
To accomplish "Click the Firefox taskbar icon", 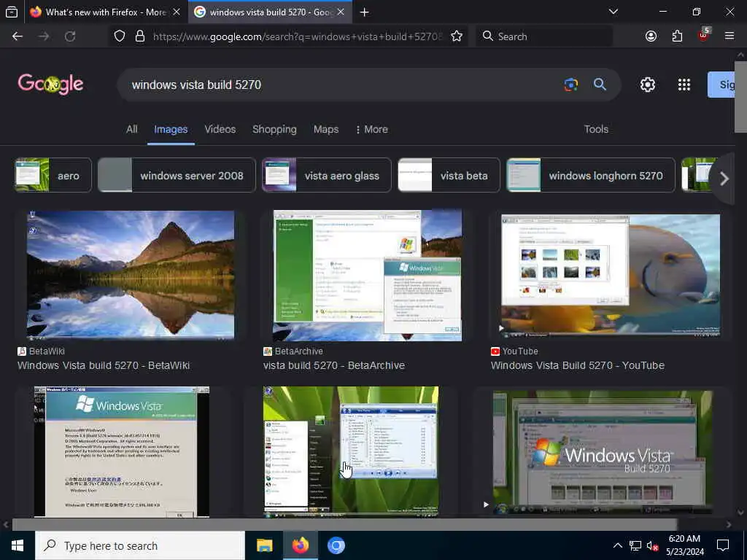I will point(300,545).
